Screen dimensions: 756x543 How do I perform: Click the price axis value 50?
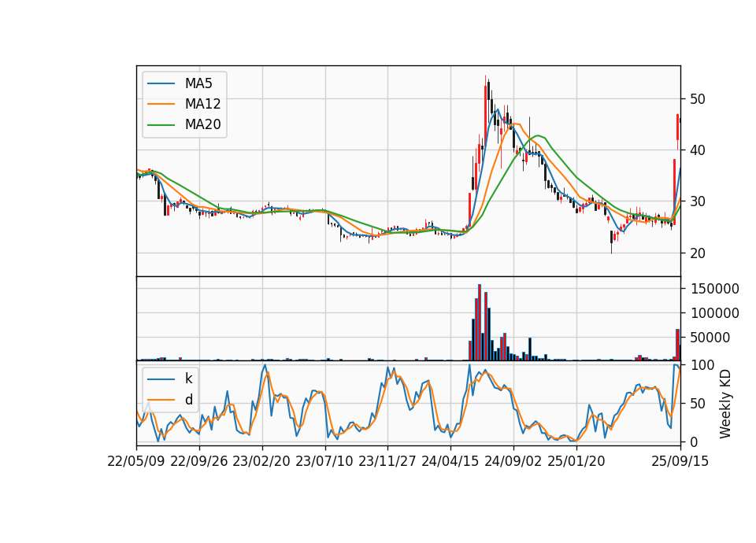(698, 99)
